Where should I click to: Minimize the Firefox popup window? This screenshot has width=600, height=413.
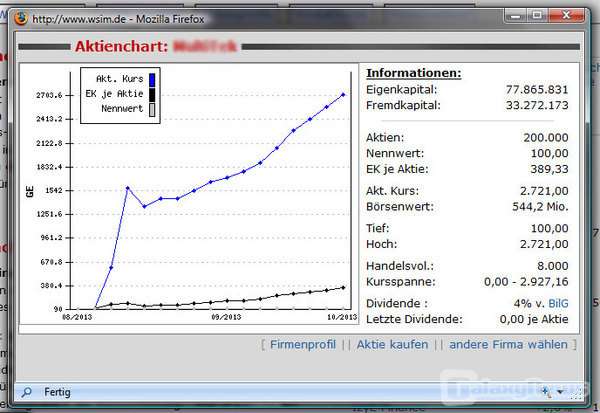(516, 16)
